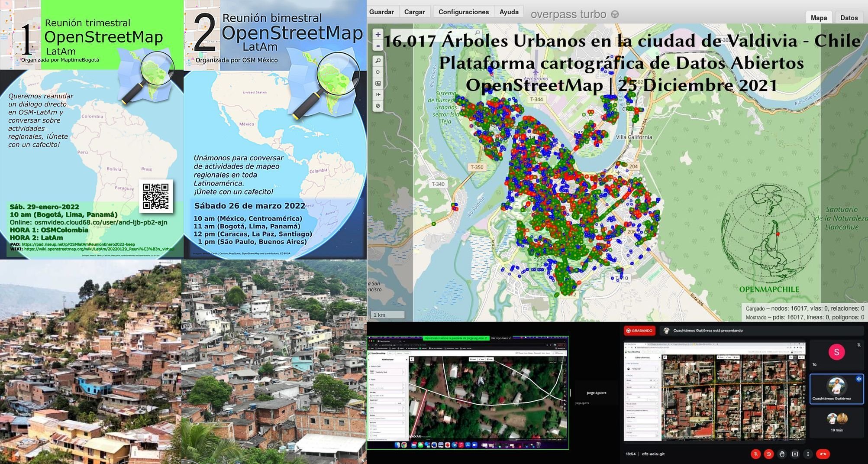This screenshot has height=464, width=868.
Task: Open the Configuraciones menu
Action: coord(463,12)
